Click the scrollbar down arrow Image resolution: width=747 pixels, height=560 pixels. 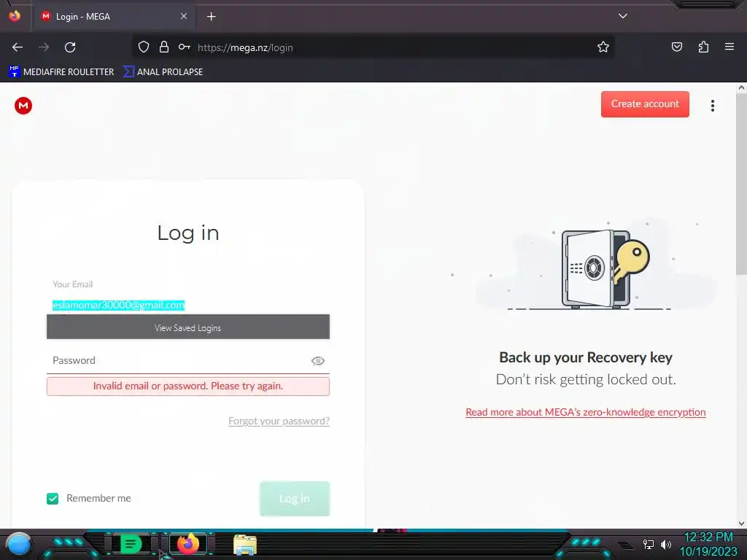click(x=741, y=524)
